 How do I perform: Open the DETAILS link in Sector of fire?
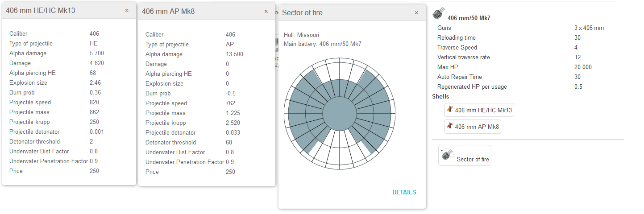tap(404, 192)
